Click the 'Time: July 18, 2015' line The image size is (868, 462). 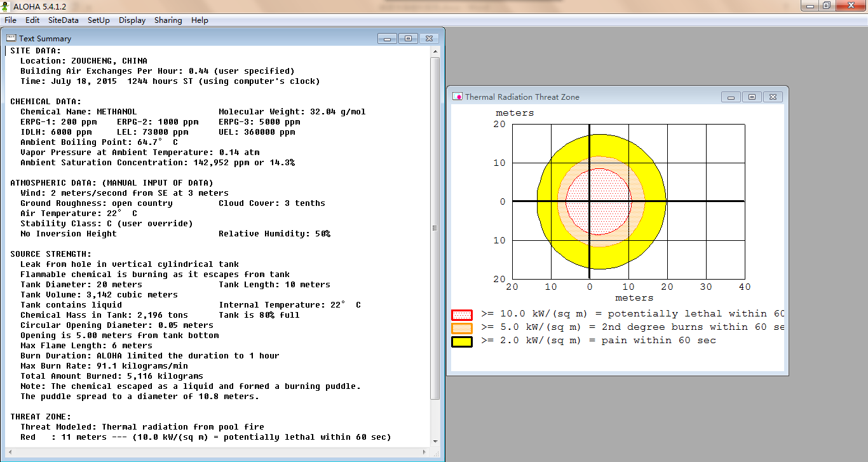click(x=170, y=81)
